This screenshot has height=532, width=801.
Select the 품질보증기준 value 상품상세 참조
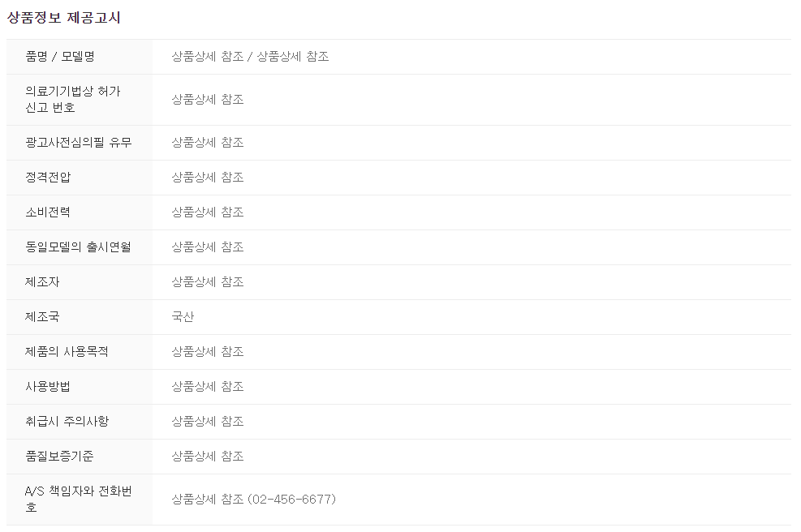tap(208, 456)
